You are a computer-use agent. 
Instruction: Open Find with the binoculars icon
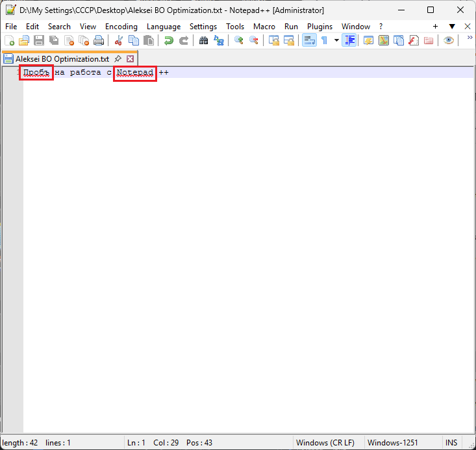pyautogui.click(x=203, y=40)
